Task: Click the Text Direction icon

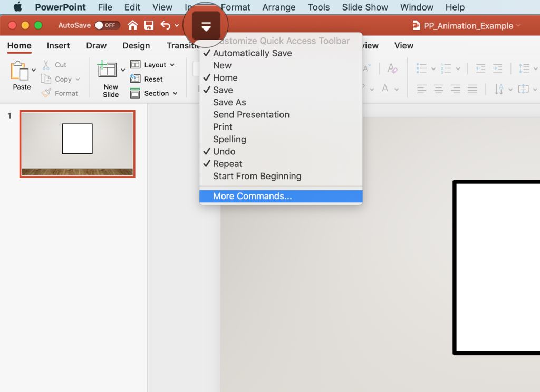Action: tap(499, 89)
